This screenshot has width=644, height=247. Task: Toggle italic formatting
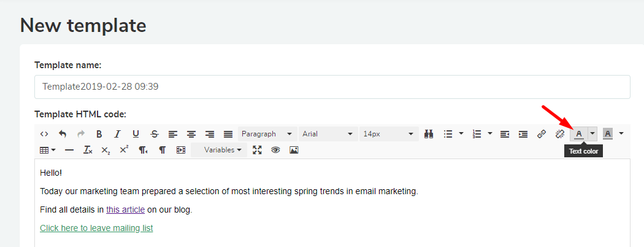click(118, 134)
